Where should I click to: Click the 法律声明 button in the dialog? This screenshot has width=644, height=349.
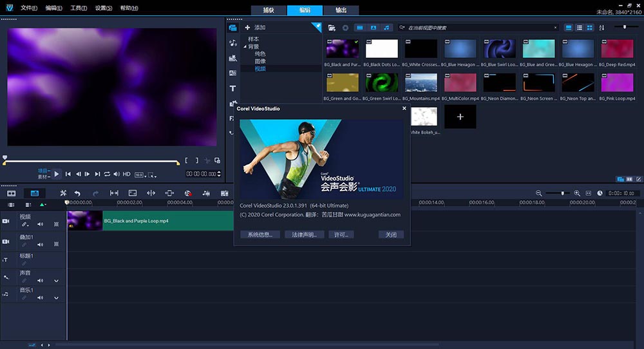click(305, 234)
